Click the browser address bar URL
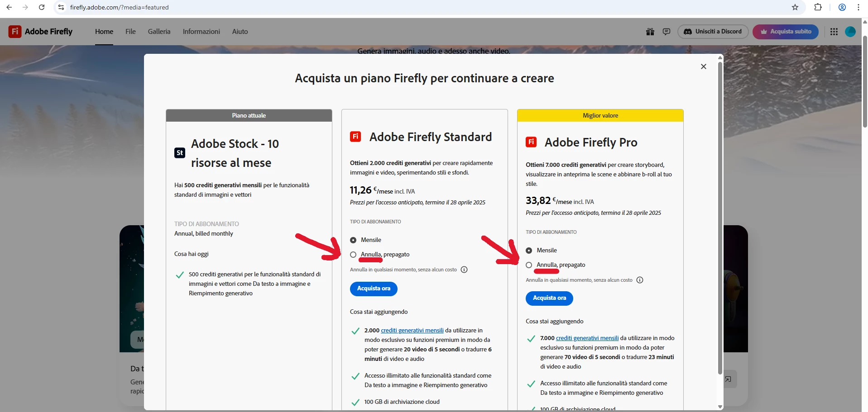Screen dimensions: 868x412 [x=120, y=7]
